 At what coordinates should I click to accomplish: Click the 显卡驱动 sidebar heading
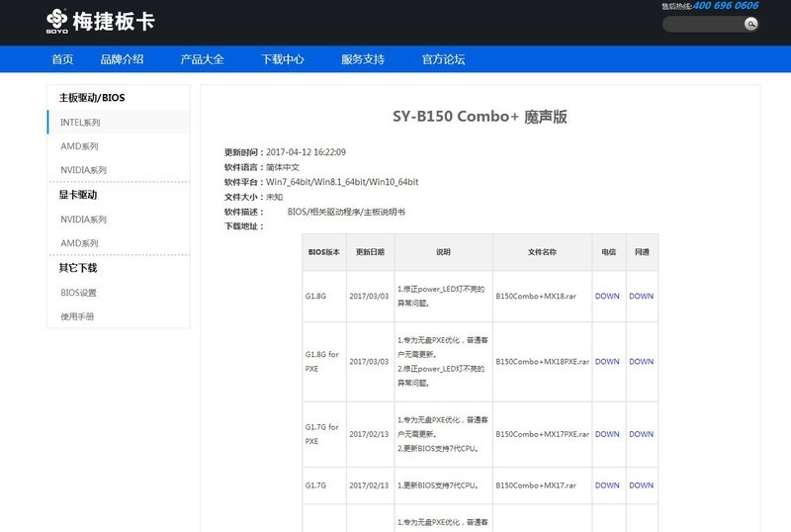click(78, 195)
